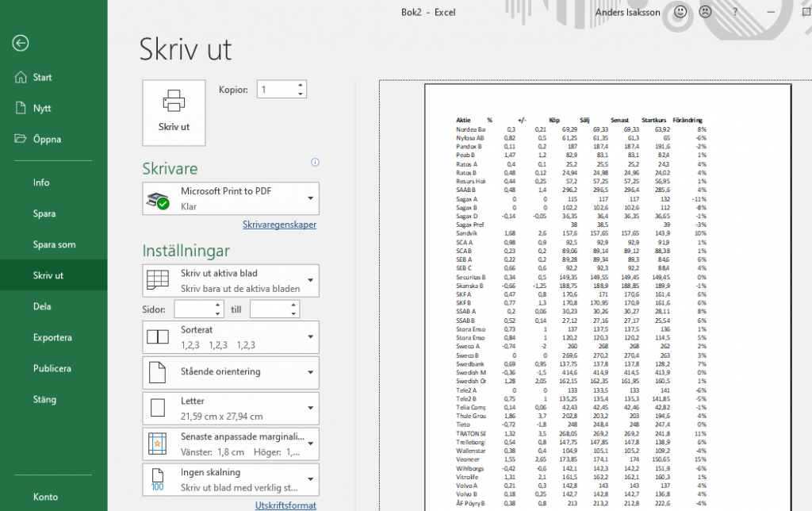Click the Swedbank row in preview
This screenshot has height=511, width=812.
click(581, 364)
